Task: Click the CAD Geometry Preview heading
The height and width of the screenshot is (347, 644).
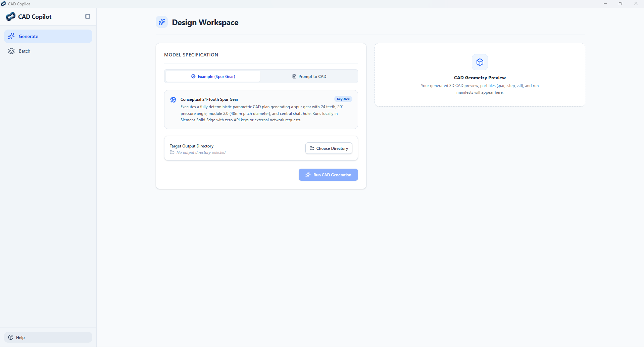Action: pos(480,78)
